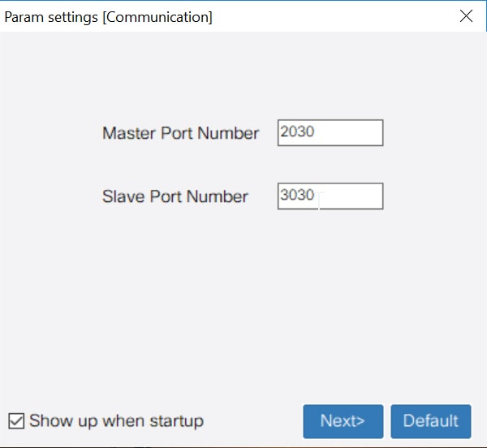Click empty area below Slave Port Number
This screenshot has width=487, height=448.
[x=242, y=295]
